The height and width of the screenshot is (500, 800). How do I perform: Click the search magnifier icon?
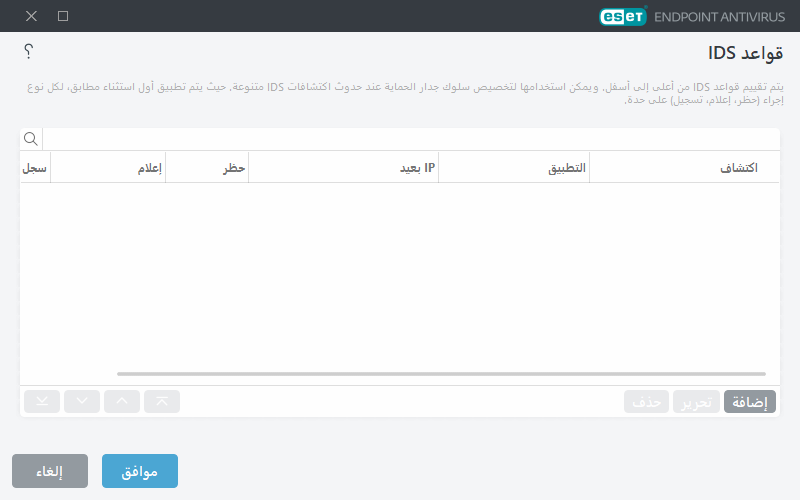31,139
